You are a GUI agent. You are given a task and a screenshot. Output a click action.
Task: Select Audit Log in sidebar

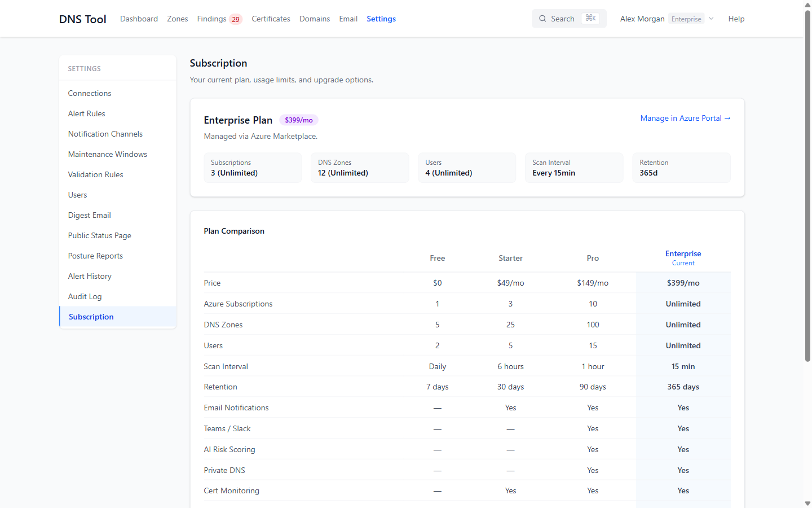pyautogui.click(x=118, y=296)
